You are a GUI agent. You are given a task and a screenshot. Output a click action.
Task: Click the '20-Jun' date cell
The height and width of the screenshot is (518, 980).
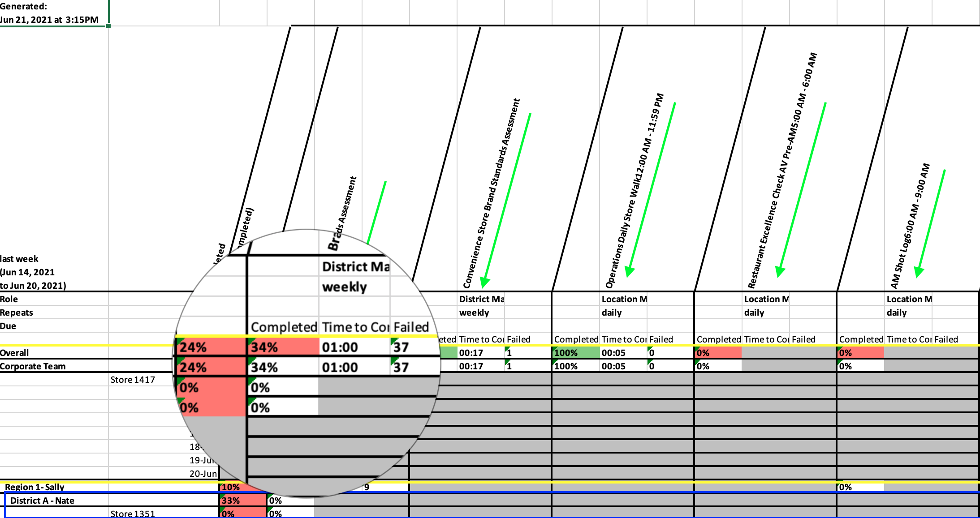(x=203, y=474)
